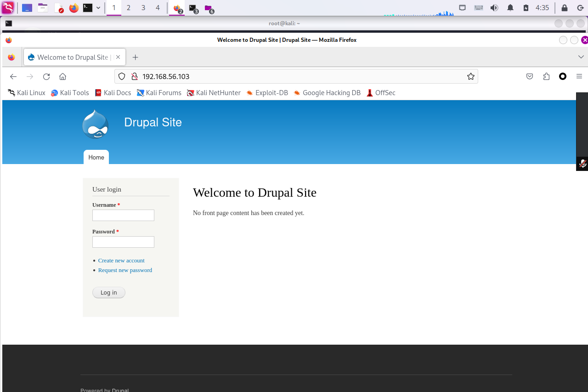The width and height of the screenshot is (588, 392).
Task: Follow the Request new password link
Action: [x=125, y=270]
